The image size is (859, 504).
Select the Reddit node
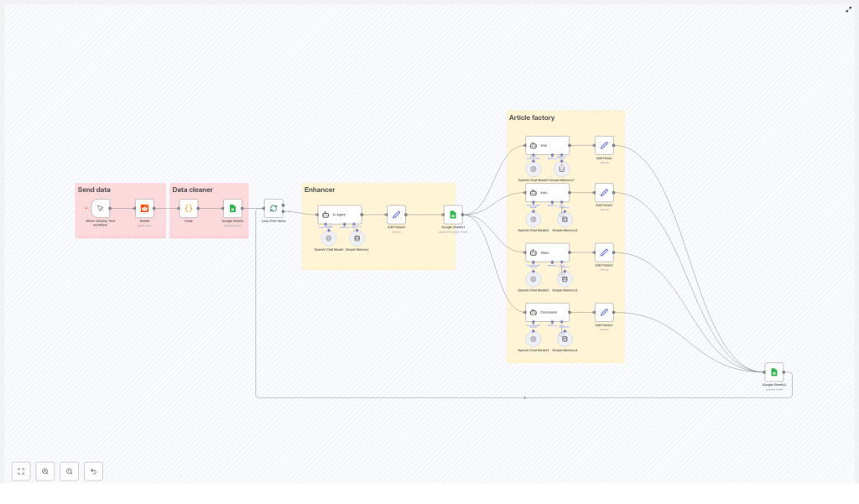[x=144, y=208]
